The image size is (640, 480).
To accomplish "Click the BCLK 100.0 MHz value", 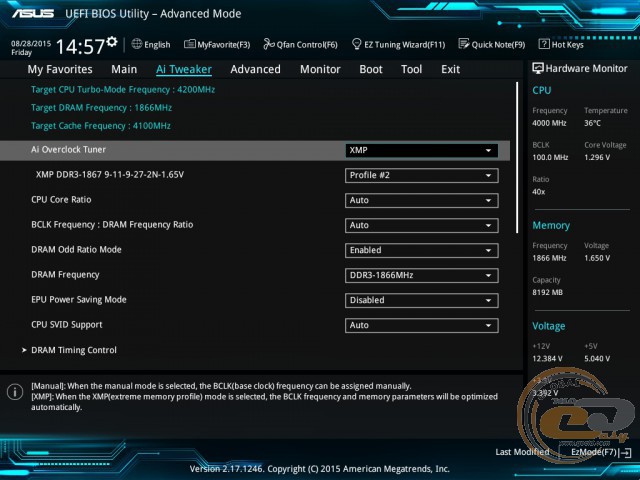I will point(550,157).
